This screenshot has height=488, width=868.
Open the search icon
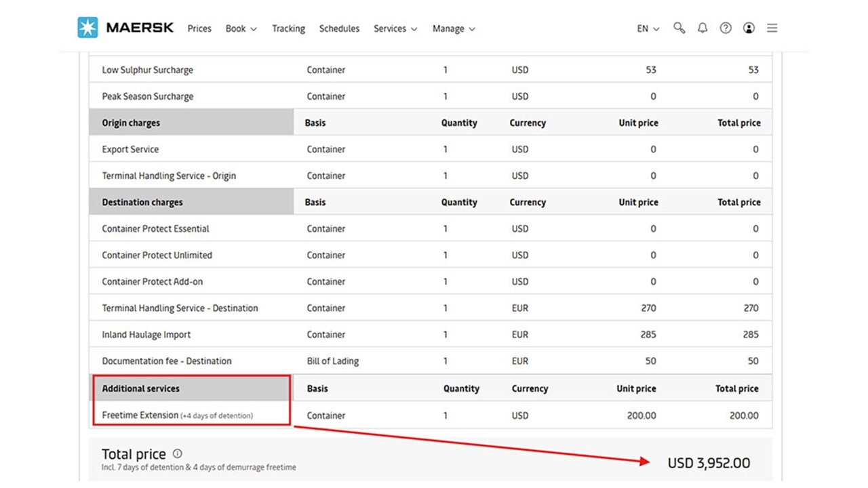click(679, 28)
